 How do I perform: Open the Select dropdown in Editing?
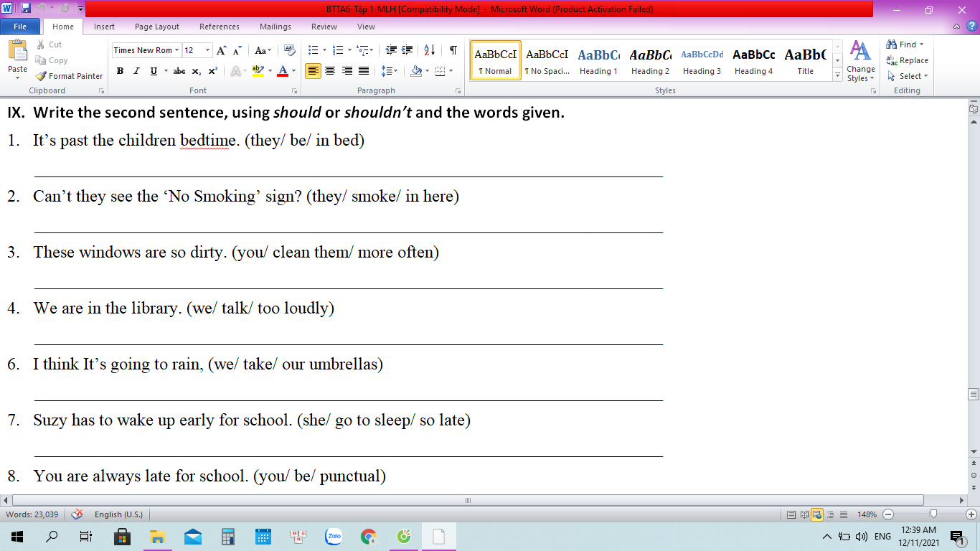point(908,76)
